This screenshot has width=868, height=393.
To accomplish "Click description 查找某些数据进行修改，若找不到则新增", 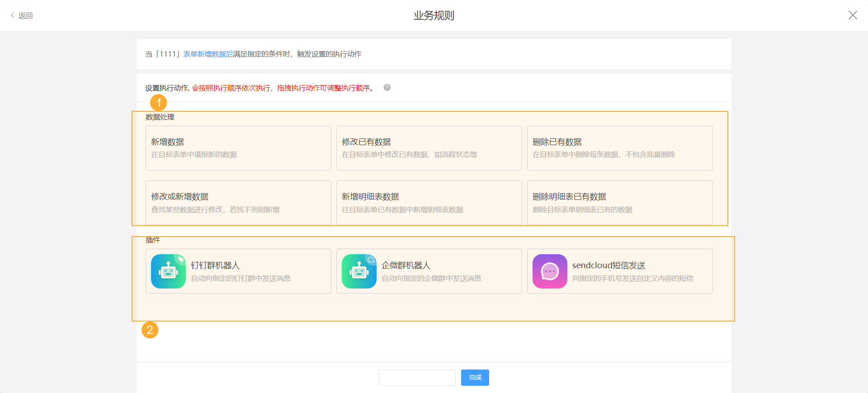I will click(215, 210).
